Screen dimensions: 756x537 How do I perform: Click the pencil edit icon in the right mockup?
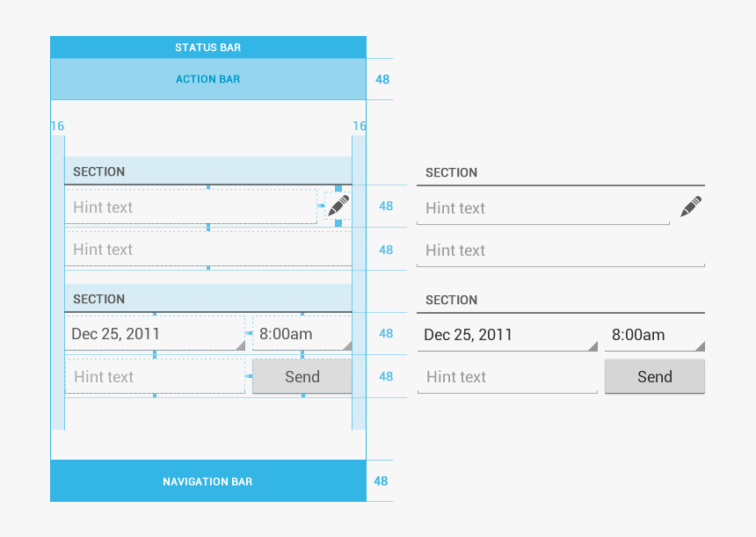click(691, 207)
